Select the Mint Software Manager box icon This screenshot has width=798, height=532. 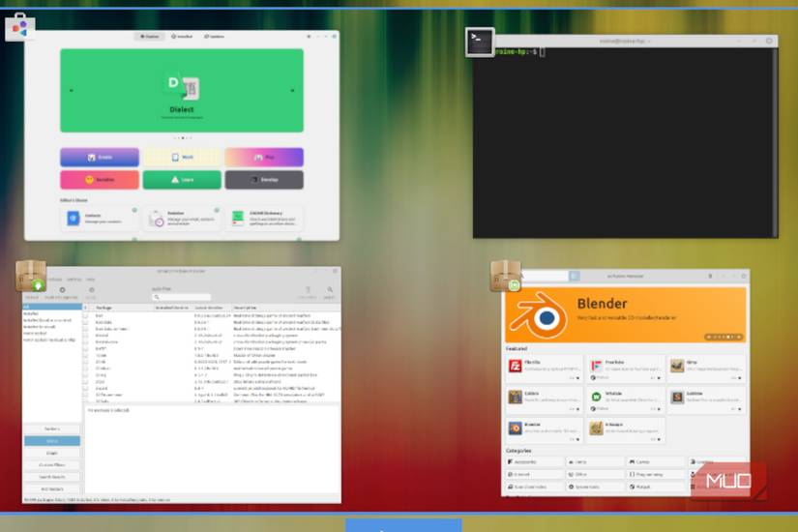505,276
